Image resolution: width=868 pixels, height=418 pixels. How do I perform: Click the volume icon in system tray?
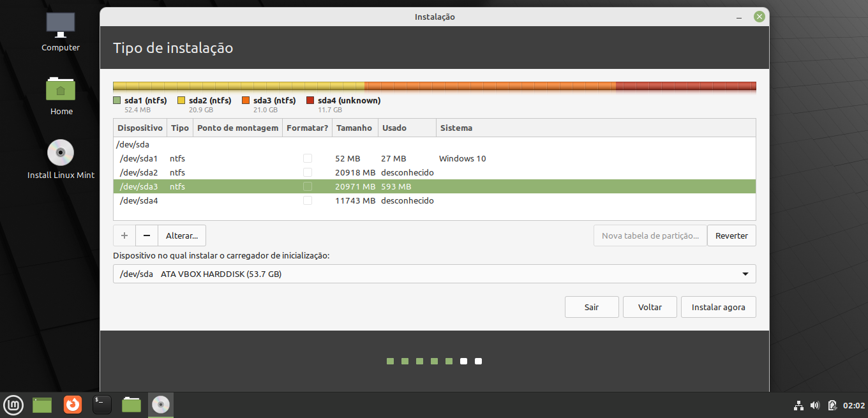815,405
